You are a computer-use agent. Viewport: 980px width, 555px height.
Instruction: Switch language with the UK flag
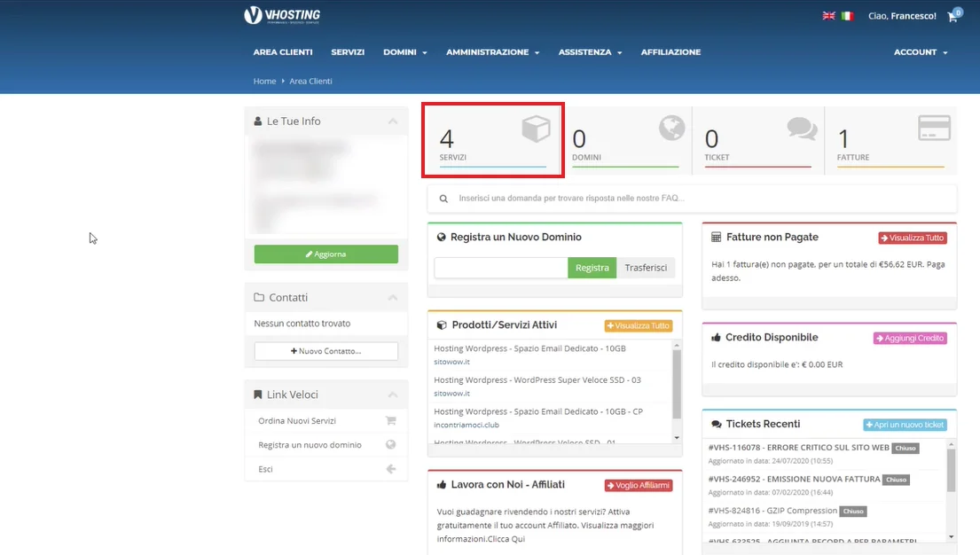(x=828, y=16)
